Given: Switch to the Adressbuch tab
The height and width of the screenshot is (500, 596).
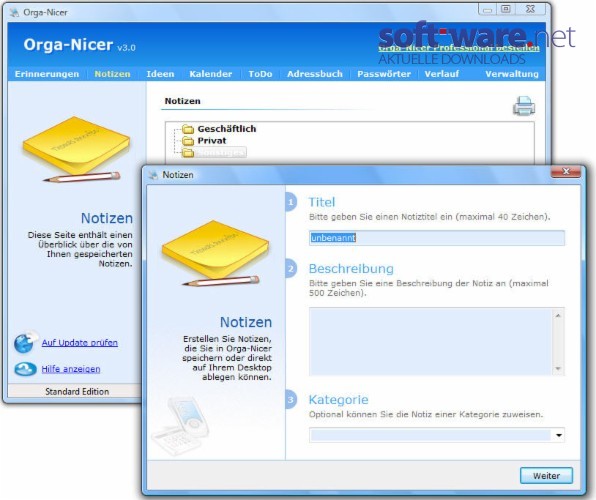Looking at the screenshot, I should click(x=315, y=74).
